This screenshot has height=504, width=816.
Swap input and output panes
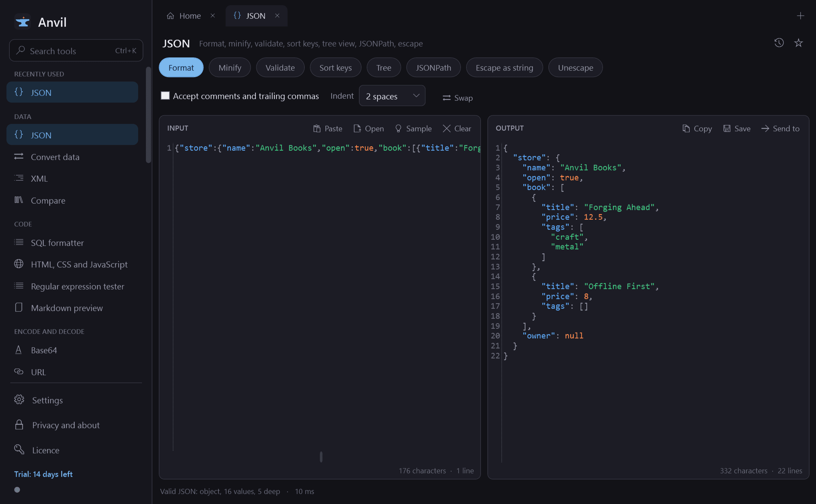457,98
